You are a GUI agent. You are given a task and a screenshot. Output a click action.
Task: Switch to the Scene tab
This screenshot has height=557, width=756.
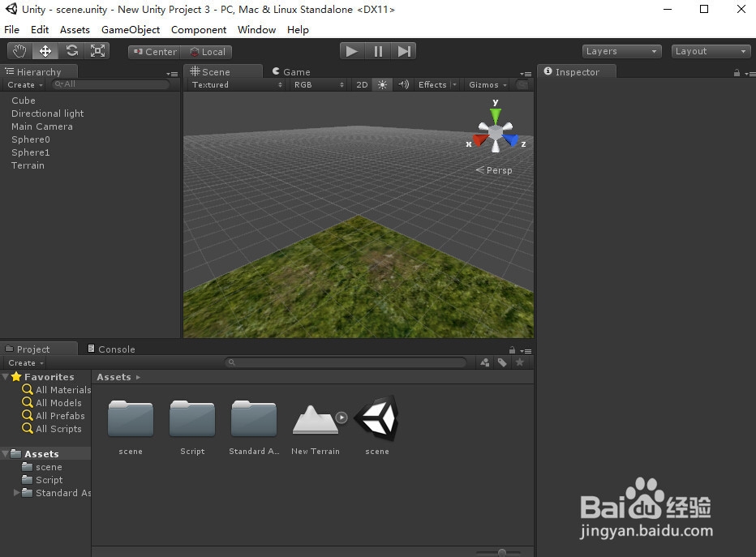pyautogui.click(x=223, y=71)
